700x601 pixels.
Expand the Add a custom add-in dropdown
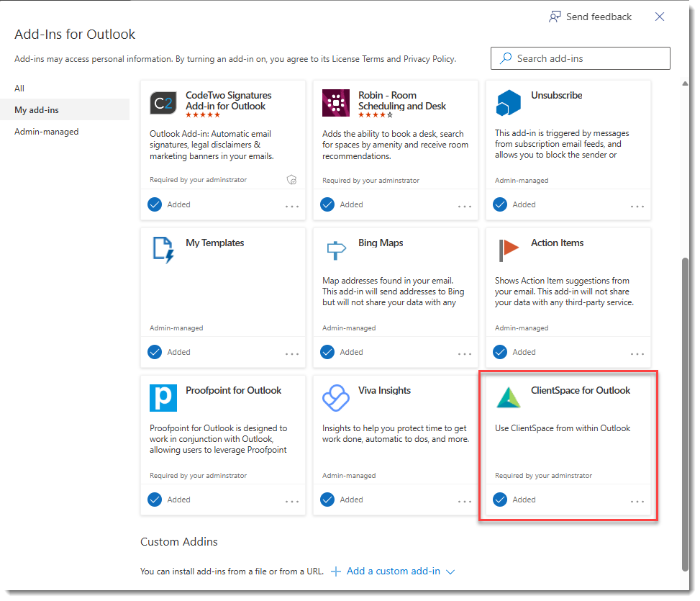coord(451,571)
